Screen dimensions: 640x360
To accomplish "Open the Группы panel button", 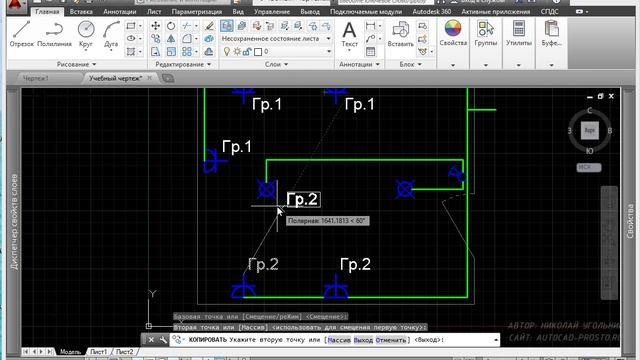I will click(x=486, y=34).
